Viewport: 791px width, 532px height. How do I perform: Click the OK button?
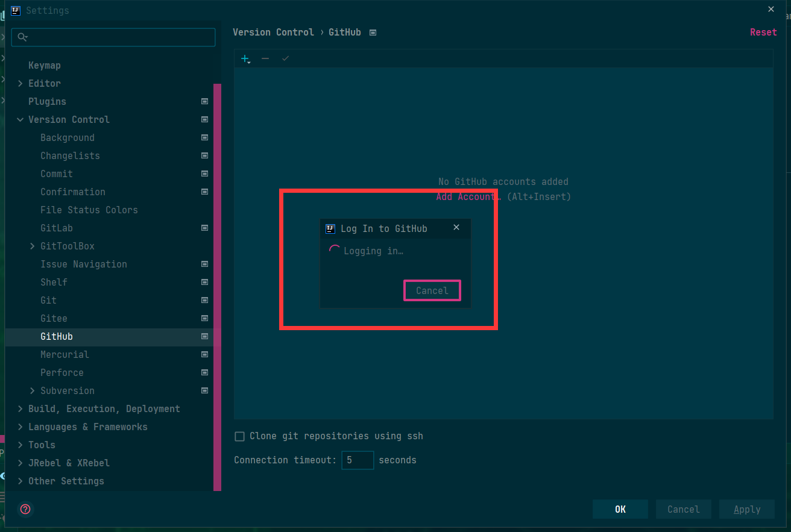click(x=620, y=509)
